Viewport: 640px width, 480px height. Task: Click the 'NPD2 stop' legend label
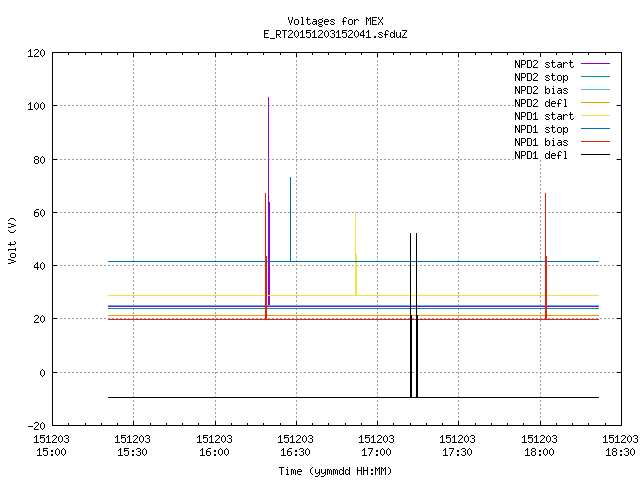[541, 77]
